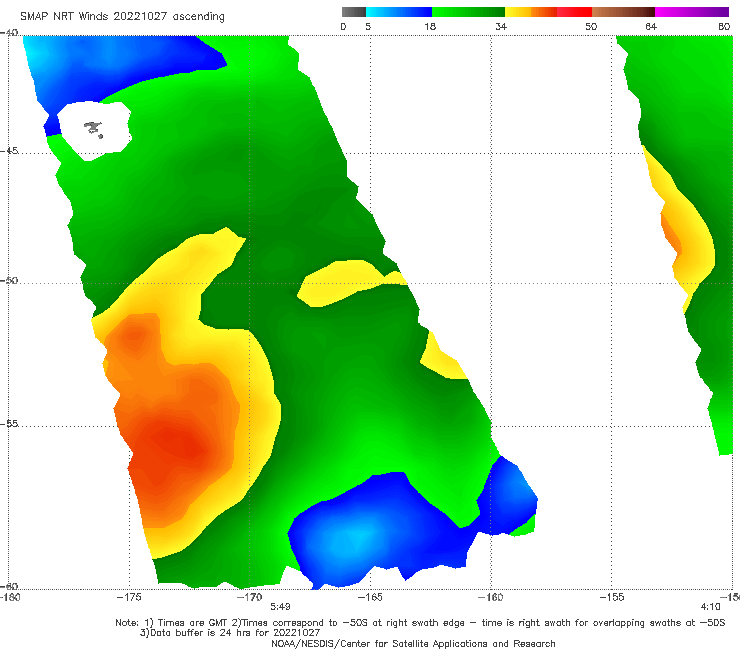Click the red segment of the color bar
740x650 pixels.
(x=574, y=12)
